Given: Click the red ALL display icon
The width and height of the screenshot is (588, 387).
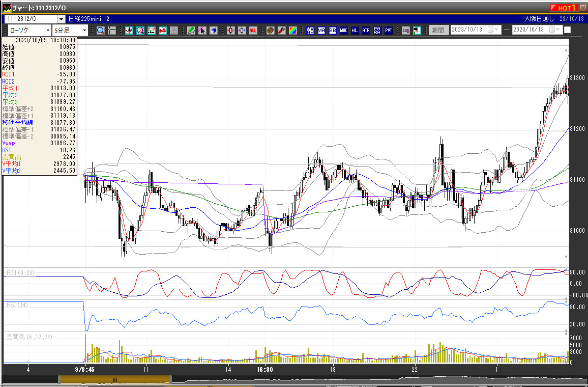Looking at the screenshot, I should [253, 31].
